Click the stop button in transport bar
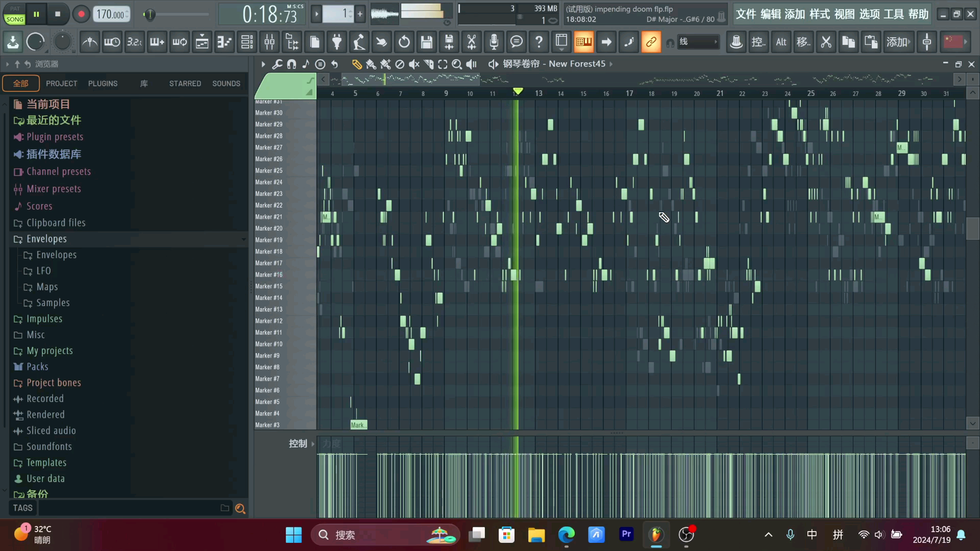This screenshot has width=980, height=551. pos(57,14)
